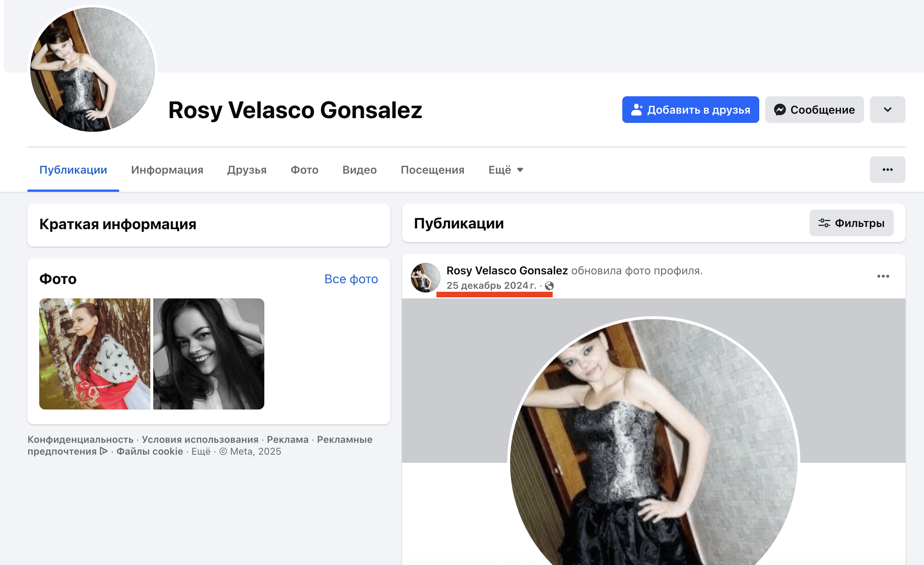Switch to the Информация tab
The width and height of the screenshot is (924, 565).
coord(167,170)
